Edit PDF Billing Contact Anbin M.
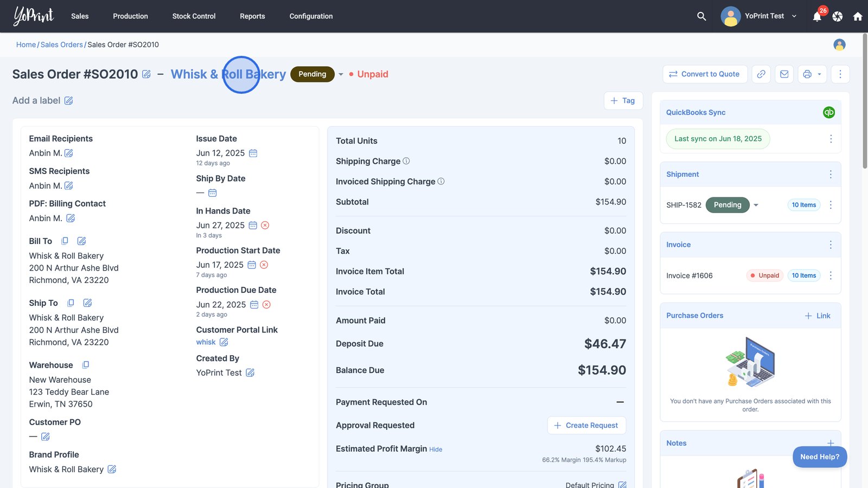Image resolution: width=868 pixels, height=488 pixels. pyautogui.click(x=71, y=219)
